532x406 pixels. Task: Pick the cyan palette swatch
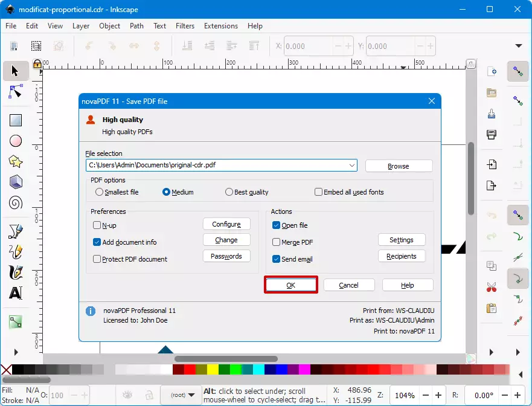tap(258, 369)
